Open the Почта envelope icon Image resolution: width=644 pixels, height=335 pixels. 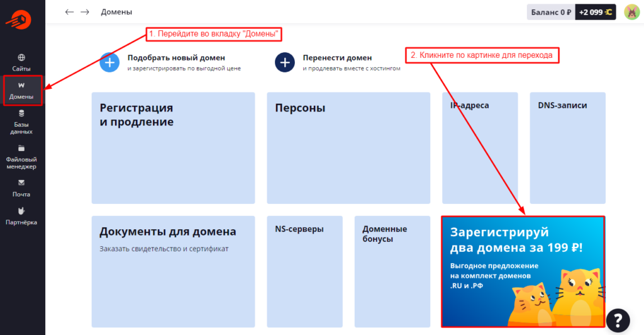(x=21, y=183)
